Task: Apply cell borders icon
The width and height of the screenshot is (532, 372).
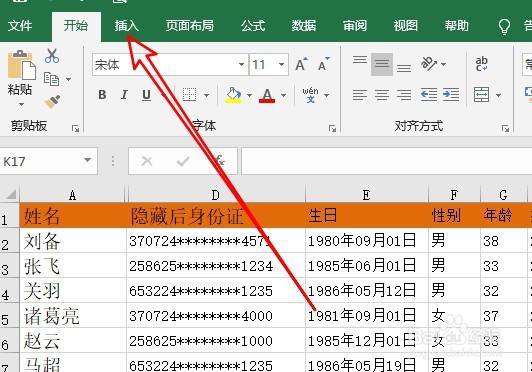Action: [189, 95]
